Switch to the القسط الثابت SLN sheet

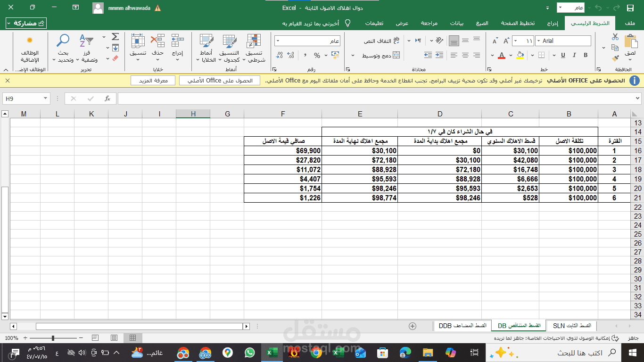[x=572, y=326]
